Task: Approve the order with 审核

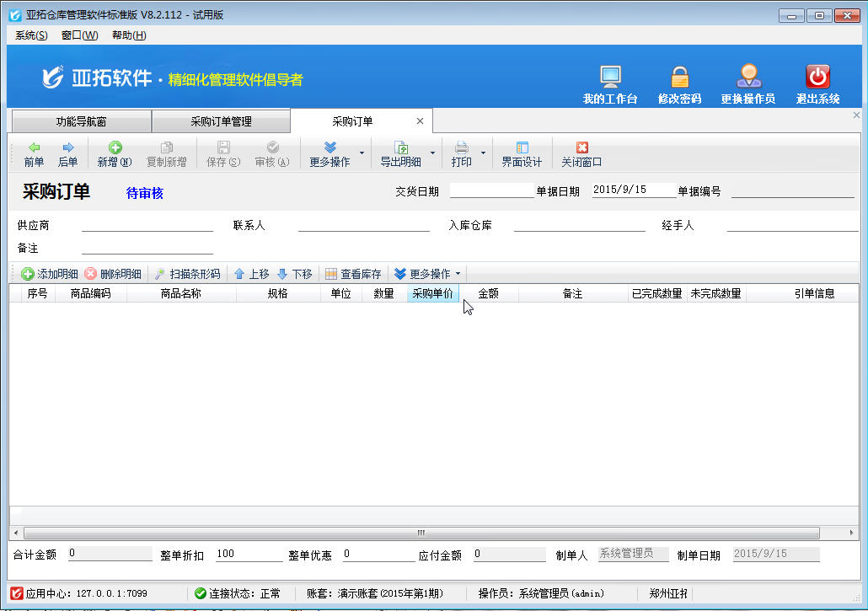Action: 272,154
